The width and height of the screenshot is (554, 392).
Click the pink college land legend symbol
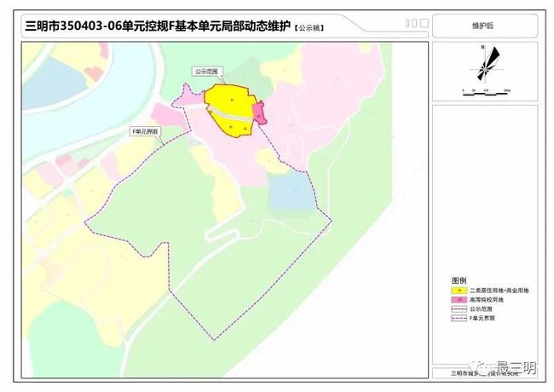click(x=460, y=300)
